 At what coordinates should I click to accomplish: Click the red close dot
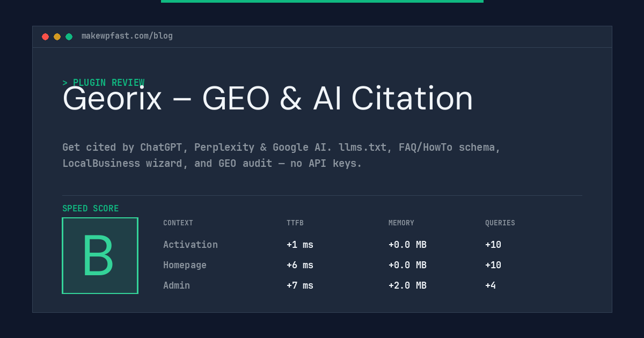pyautogui.click(x=45, y=36)
